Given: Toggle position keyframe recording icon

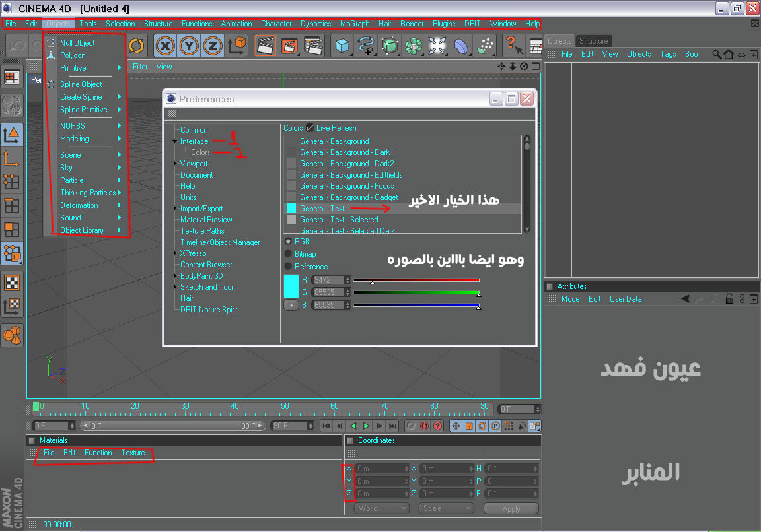Looking at the screenshot, I should (x=456, y=426).
